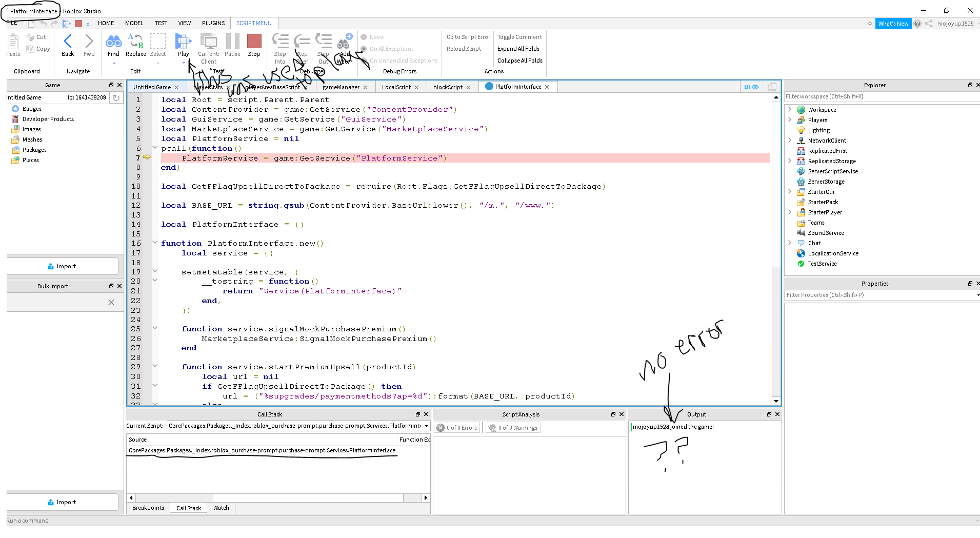Start the Play test
This screenshot has height=538, width=980.
tap(183, 45)
